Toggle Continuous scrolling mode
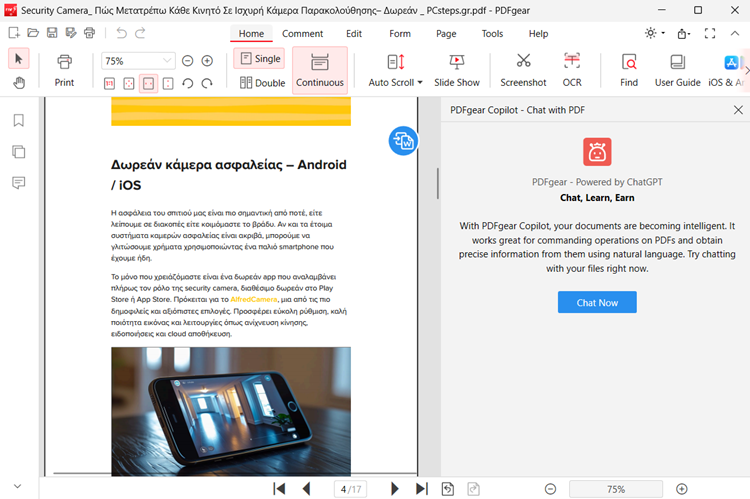The image size is (750, 499). click(x=320, y=70)
